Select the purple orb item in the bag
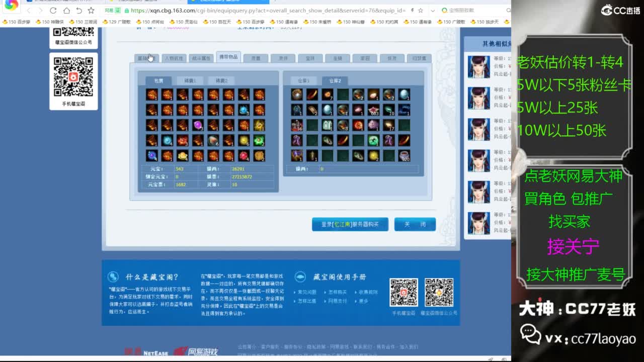This screenshot has height=362, width=644. click(198, 125)
